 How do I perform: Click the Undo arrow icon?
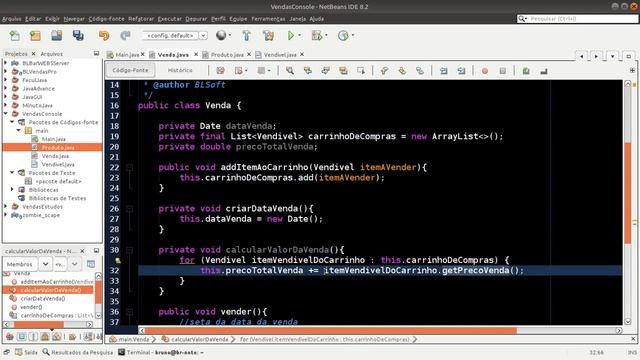click(104, 36)
